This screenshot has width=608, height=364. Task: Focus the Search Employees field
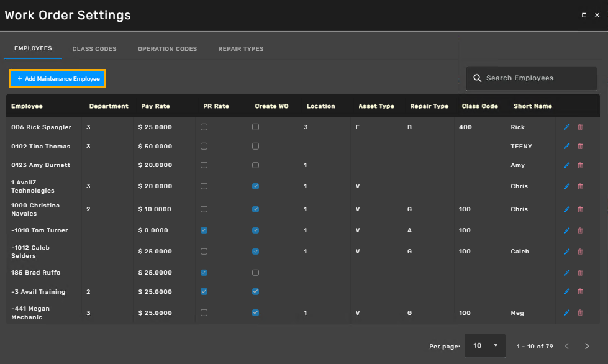point(531,78)
